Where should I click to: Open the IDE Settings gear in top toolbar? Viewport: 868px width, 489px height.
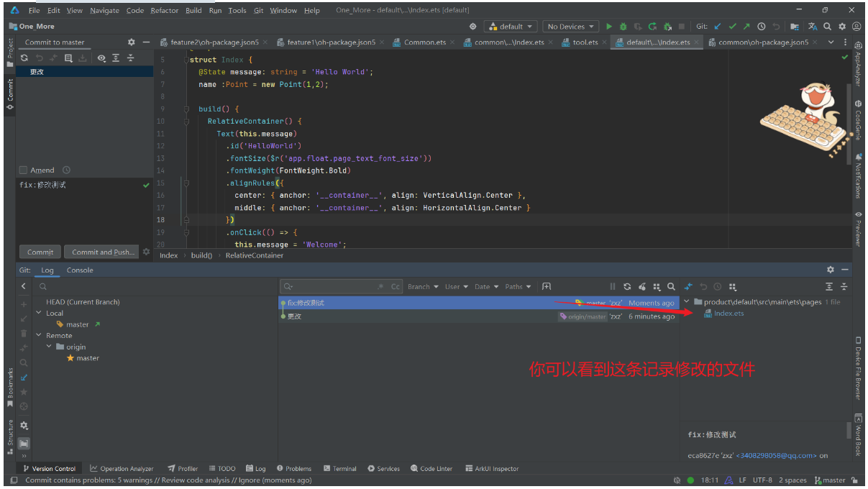tap(841, 26)
